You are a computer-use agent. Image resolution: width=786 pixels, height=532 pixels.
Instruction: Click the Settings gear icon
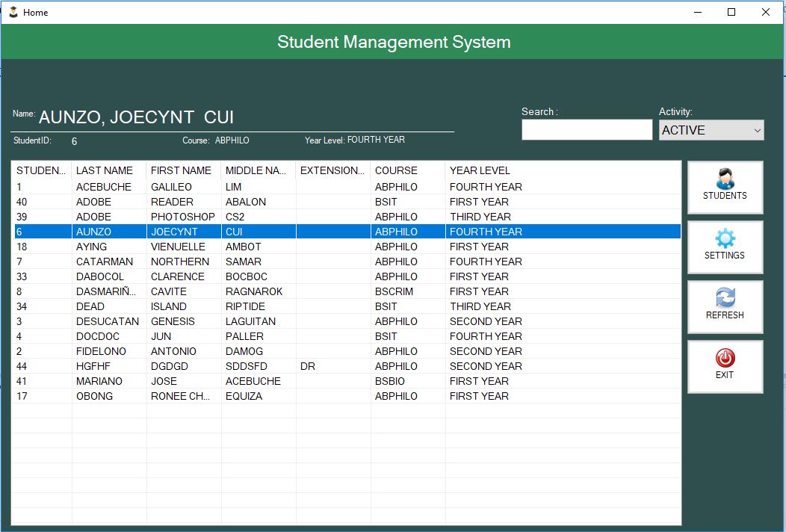point(725,239)
